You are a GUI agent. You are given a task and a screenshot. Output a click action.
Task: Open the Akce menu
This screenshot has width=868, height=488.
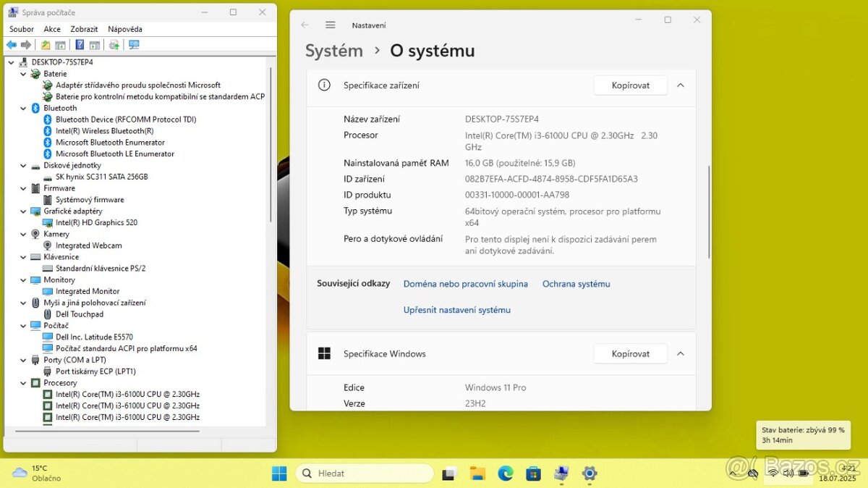(x=51, y=29)
